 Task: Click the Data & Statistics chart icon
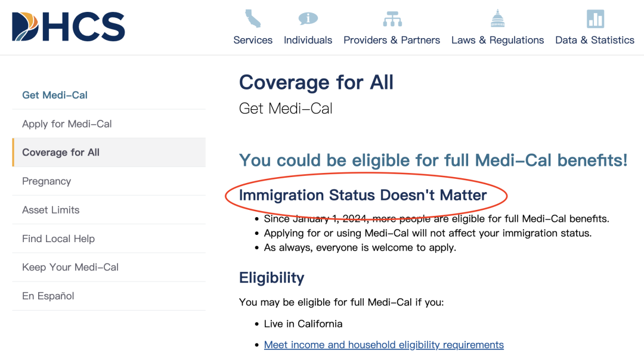595,18
